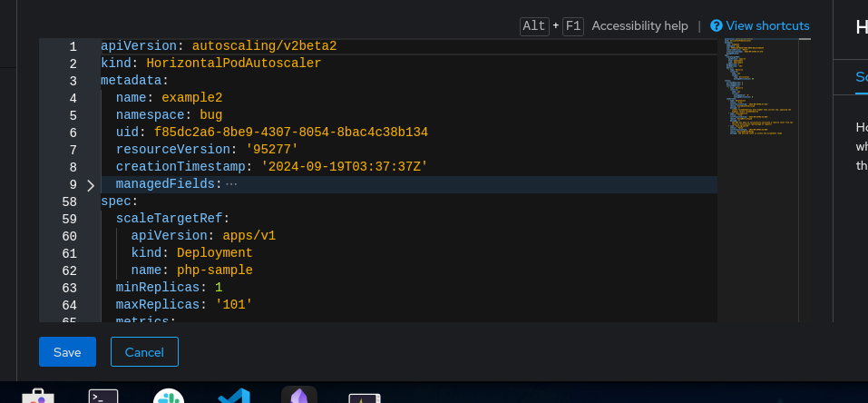Image resolution: width=868 pixels, height=403 pixels.
Task: Expand the folded managedFields section
Action: tap(90, 184)
